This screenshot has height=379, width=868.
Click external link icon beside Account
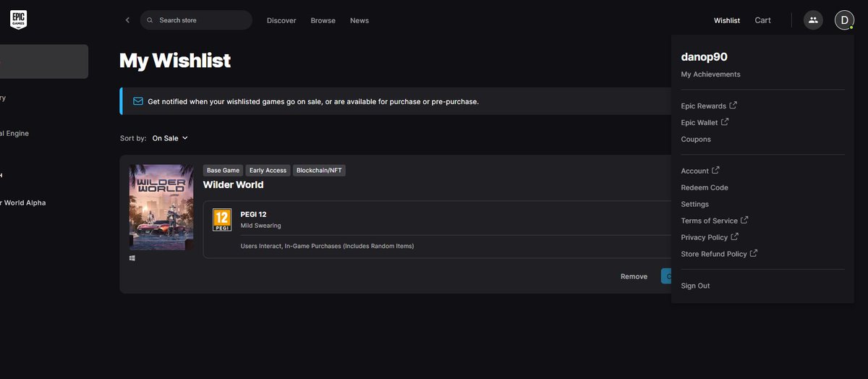[715, 171]
